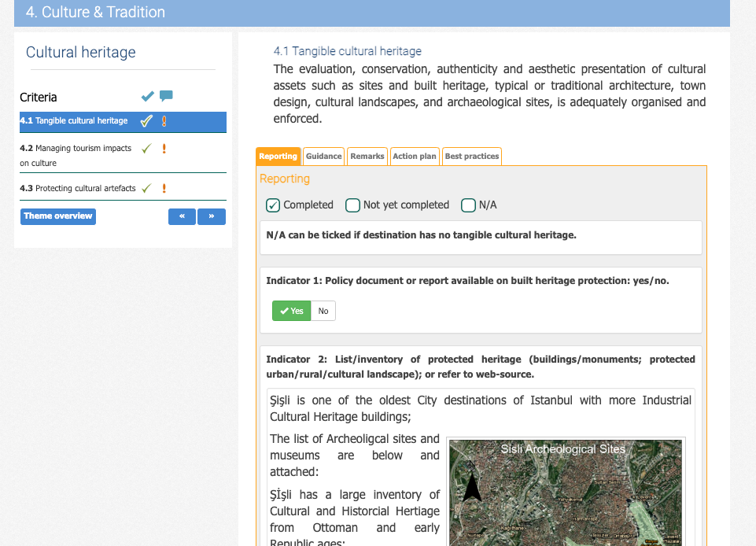Click the green checkmark next to criterion 4.2
756x546 pixels.
coord(146,148)
